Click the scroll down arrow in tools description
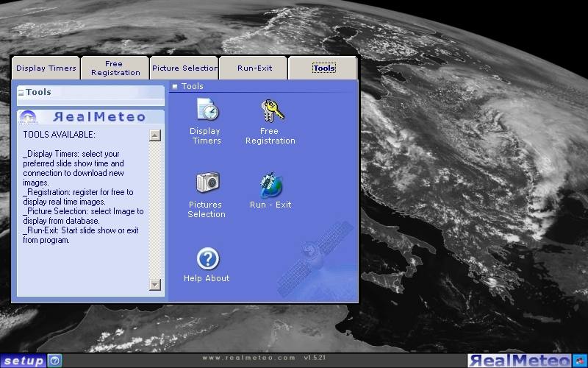588x368 pixels. 155,285
